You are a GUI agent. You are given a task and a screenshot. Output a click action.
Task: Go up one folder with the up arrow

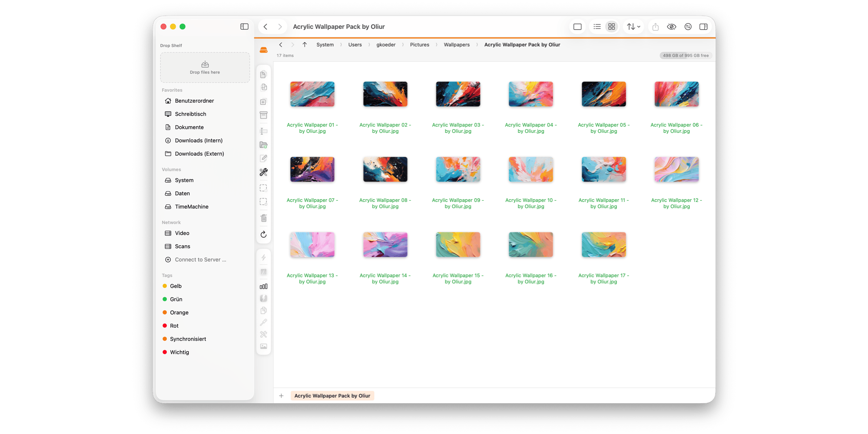pos(305,44)
